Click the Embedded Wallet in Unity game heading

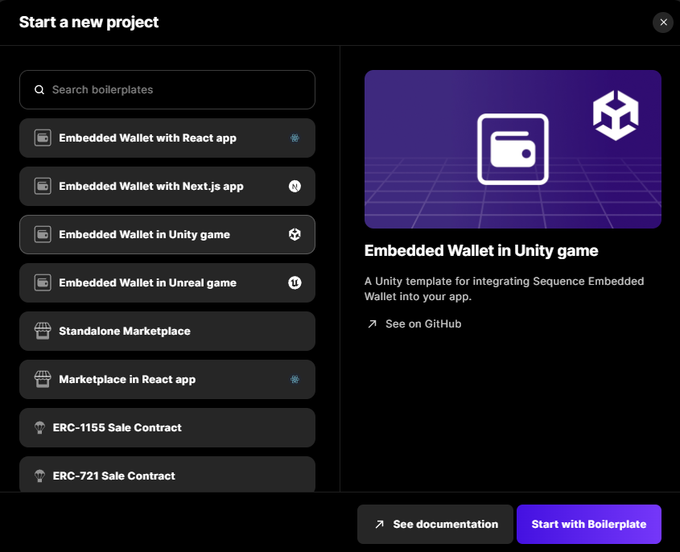[481, 251]
